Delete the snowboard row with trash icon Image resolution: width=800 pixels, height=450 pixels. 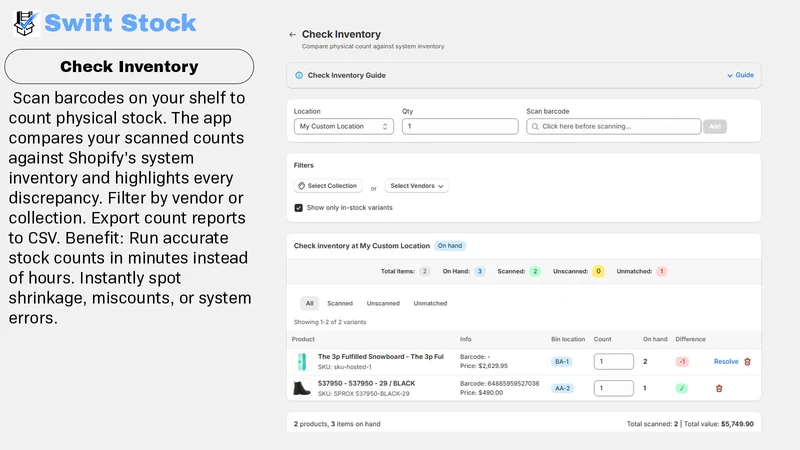(747, 362)
